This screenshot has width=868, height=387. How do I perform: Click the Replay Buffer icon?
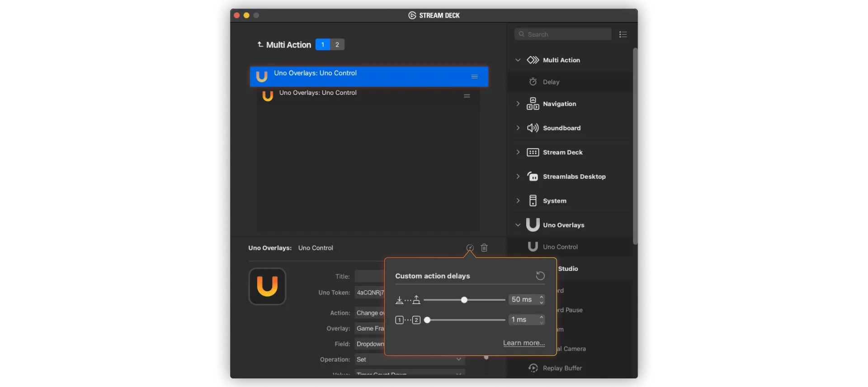[533, 368]
